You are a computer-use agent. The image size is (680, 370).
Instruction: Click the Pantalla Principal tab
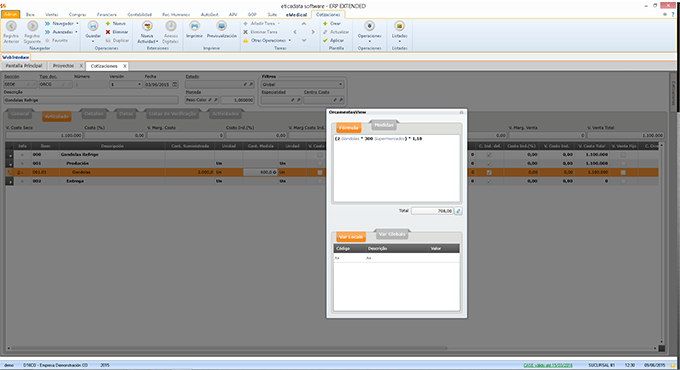pos(23,66)
